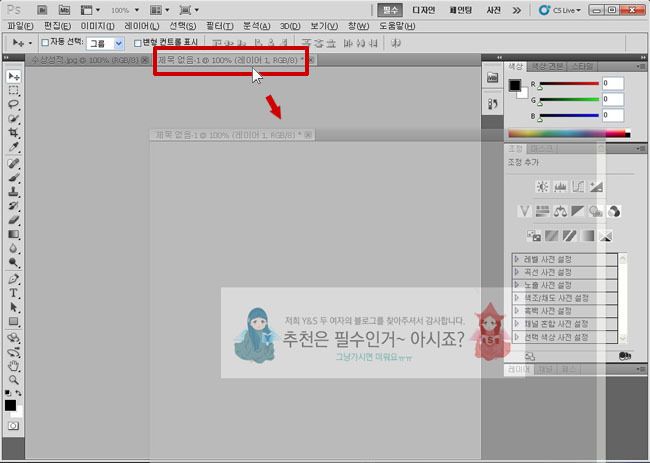The height and width of the screenshot is (463, 650).
Task: Select the Eyedropper tool
Action: [x=13, y=147]
